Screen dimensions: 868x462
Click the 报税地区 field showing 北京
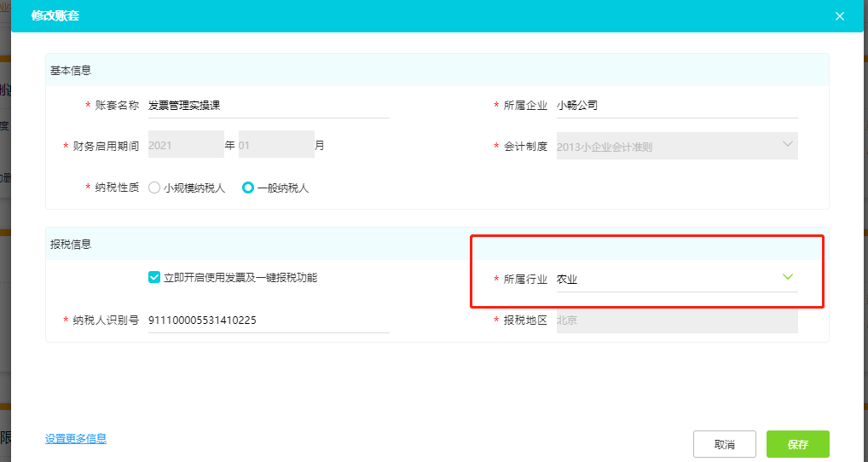tap(676, 321)
